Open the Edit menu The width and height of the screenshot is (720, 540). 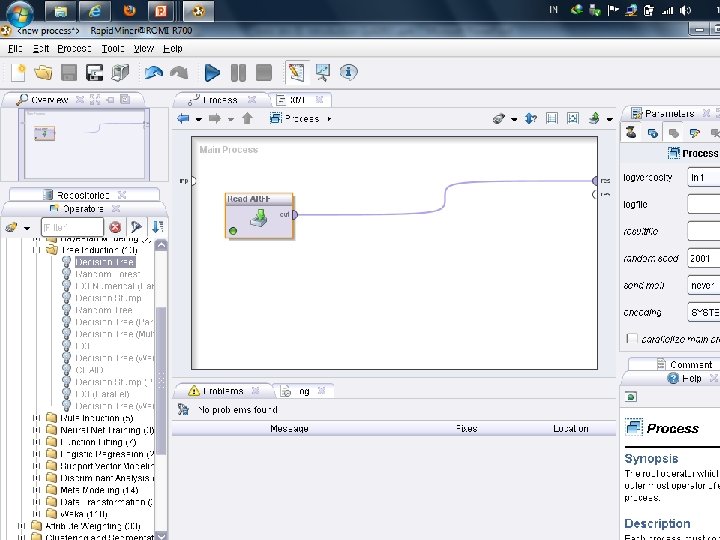point(40,48)
